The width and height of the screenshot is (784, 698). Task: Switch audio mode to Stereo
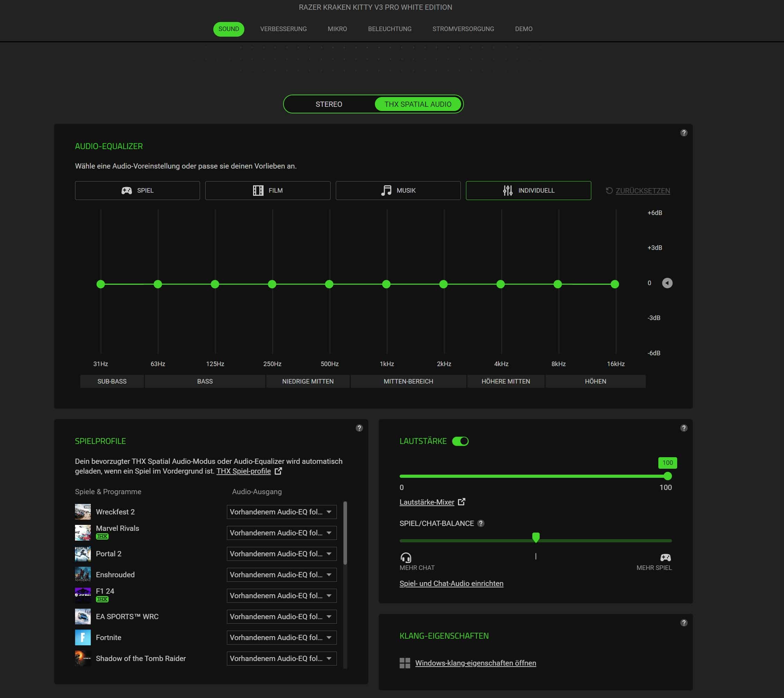click(x=329, y=104)
